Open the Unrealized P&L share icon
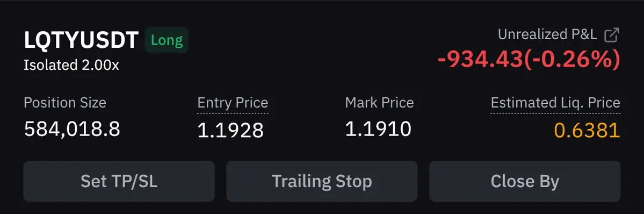The height and width of the screenshot is (214, 644). 612,35
